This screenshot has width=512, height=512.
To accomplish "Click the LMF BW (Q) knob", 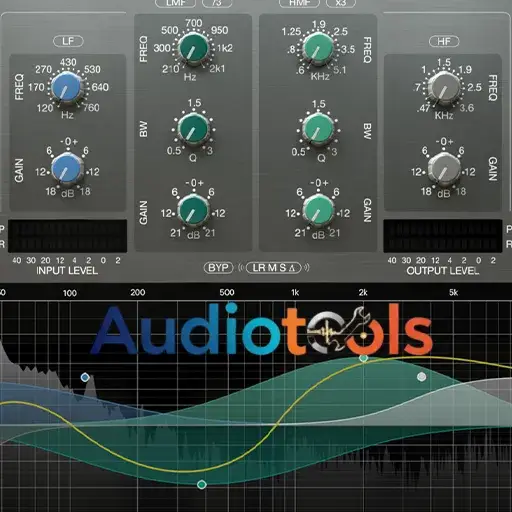I will tap(193, 129).
